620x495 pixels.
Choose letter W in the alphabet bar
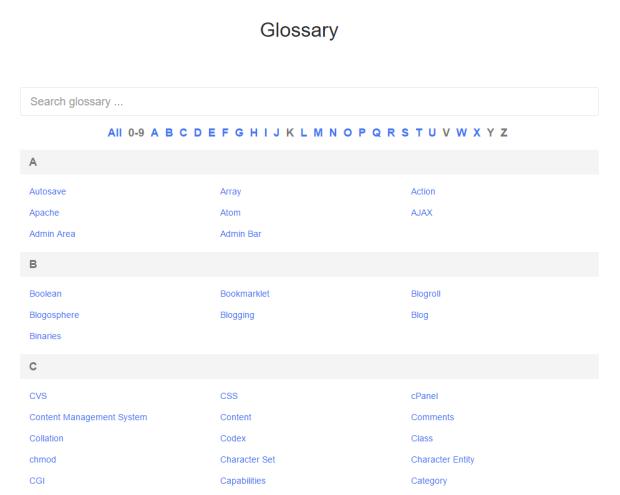[x=461, y=133]
